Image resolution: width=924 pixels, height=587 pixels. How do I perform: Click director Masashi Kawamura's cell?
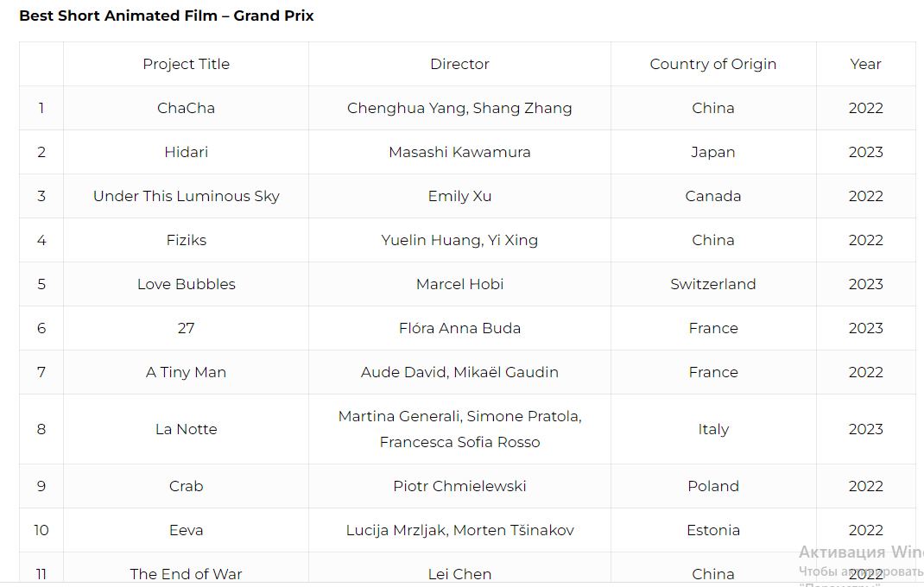[459, 152]
